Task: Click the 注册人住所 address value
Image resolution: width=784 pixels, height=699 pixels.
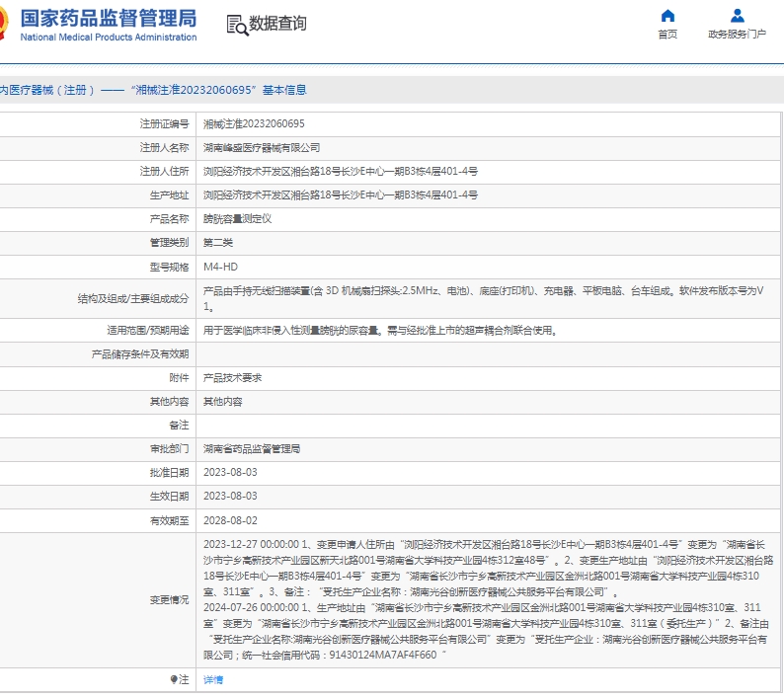Action: 341,172
